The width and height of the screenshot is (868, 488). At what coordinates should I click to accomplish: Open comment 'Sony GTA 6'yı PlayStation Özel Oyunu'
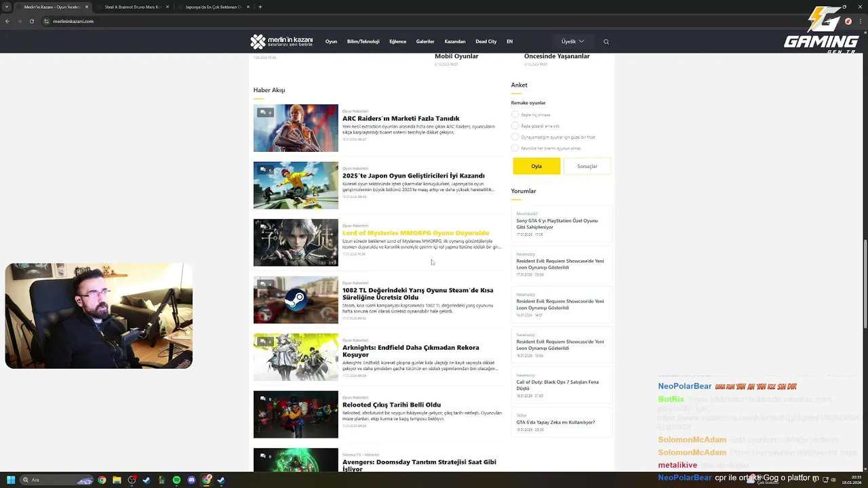(557, 224)
